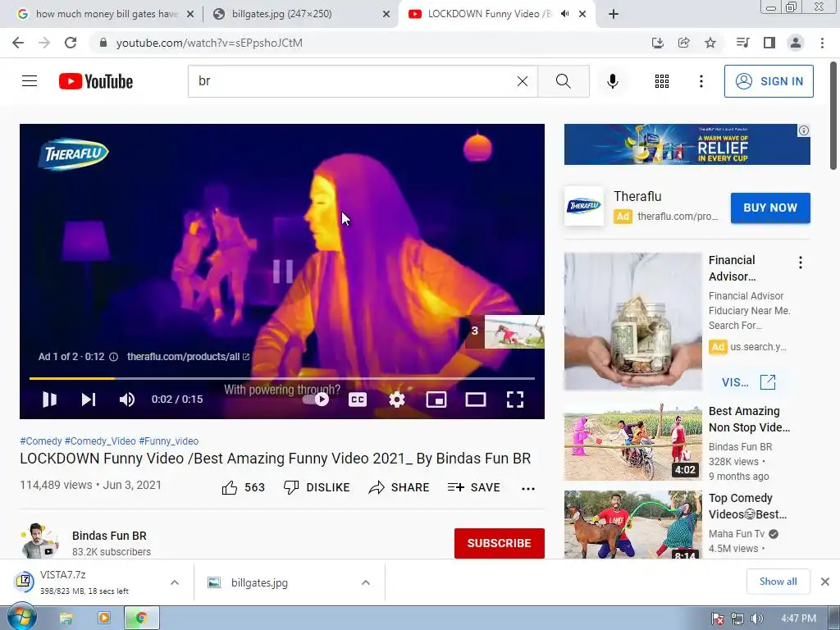Close the billgates.jpg tab
This screenshot has width=840, height=630.
pyautogui.click(x=386, y=14)
